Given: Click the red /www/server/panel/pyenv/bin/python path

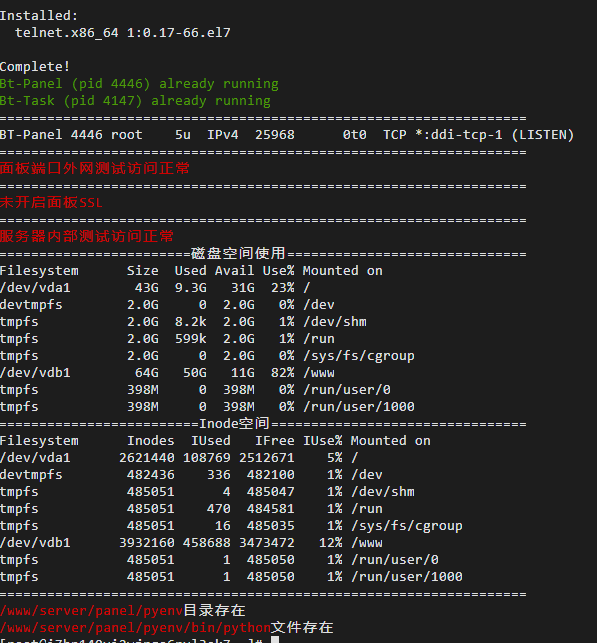Looking at the screenshot, I should tap(135, 628).
